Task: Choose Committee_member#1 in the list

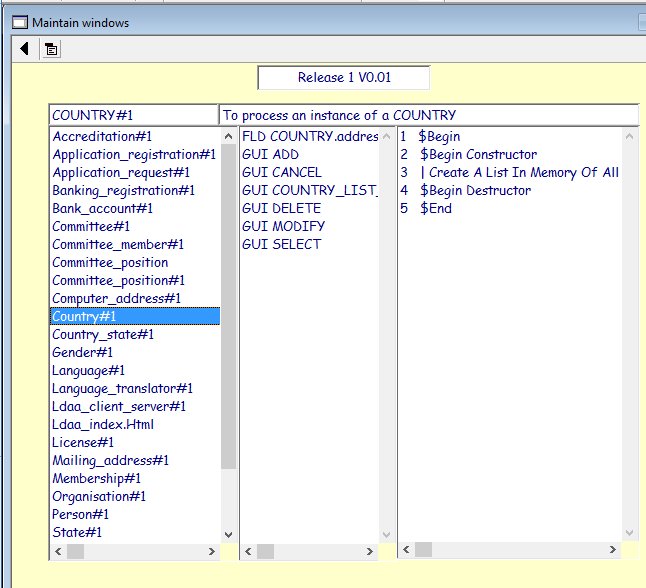Action: pos(118,244)
